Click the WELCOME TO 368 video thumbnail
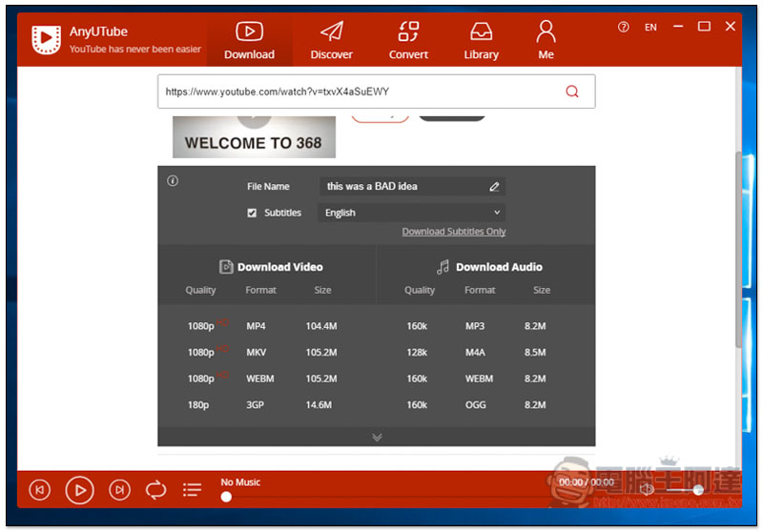Viewport: 763px width, 532px height. (x=254, y=137)
